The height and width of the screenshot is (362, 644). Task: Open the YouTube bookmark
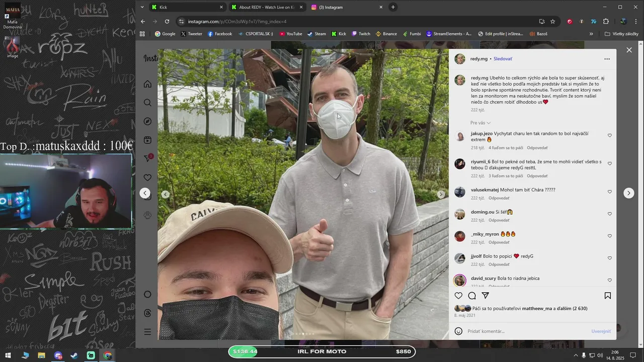pyautogui.click(x=291, y=34)
